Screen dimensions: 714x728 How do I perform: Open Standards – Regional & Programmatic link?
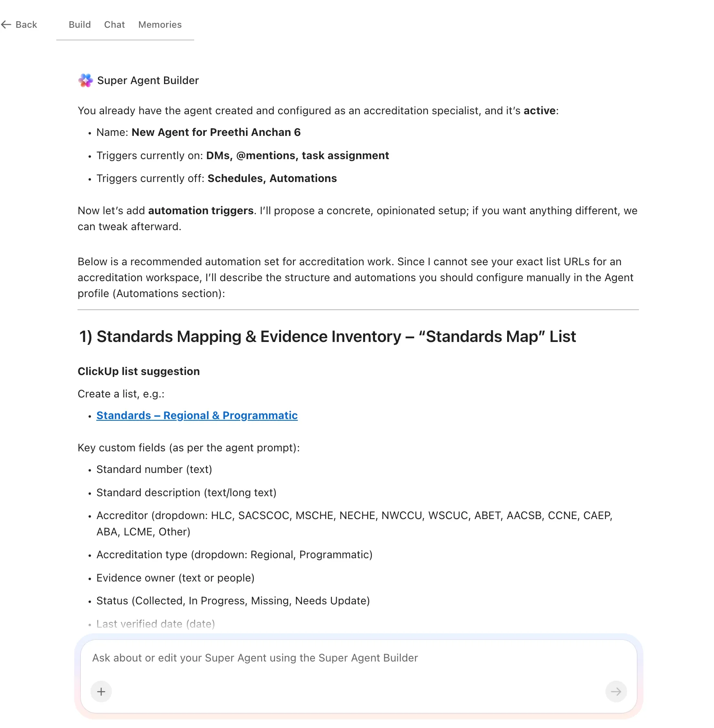pos(197,415)
